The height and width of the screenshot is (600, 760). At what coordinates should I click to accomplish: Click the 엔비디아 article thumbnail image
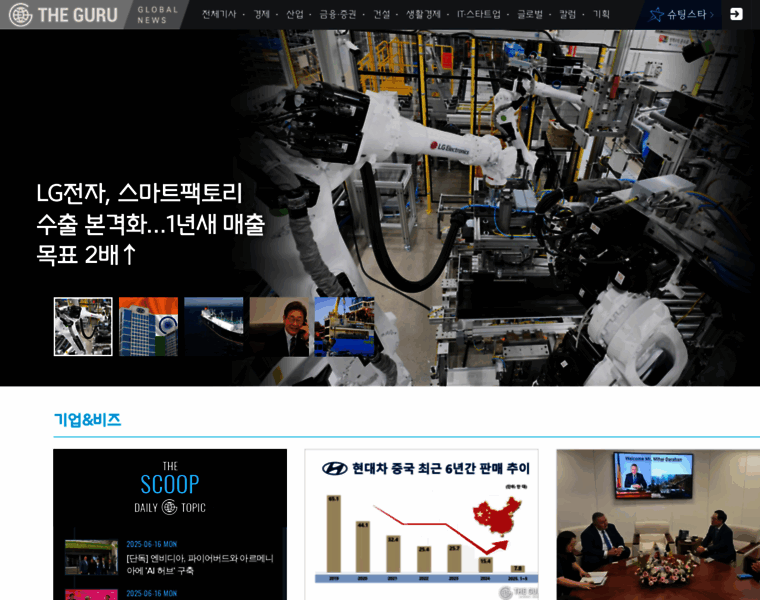tap(92, 557)
